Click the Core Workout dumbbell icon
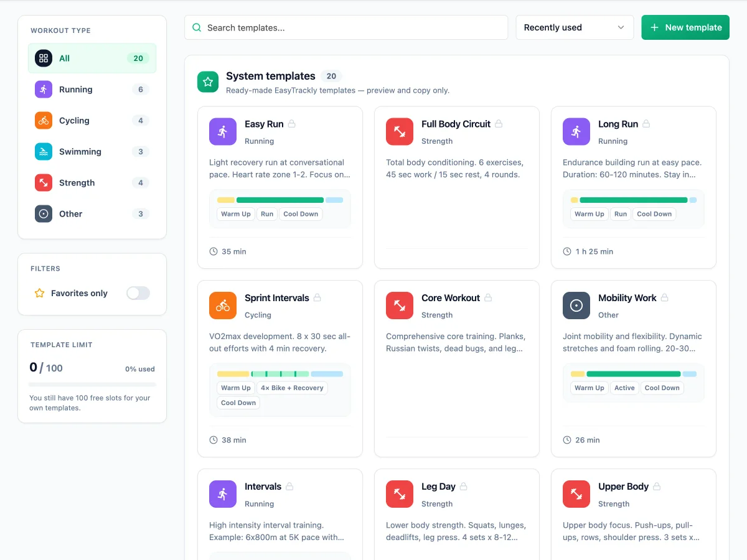 400,306
